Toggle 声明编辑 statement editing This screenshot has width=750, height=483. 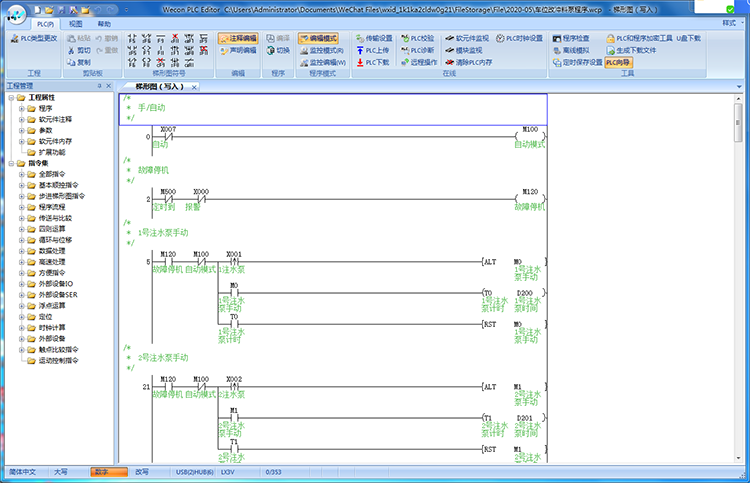(x=238, y=50)
